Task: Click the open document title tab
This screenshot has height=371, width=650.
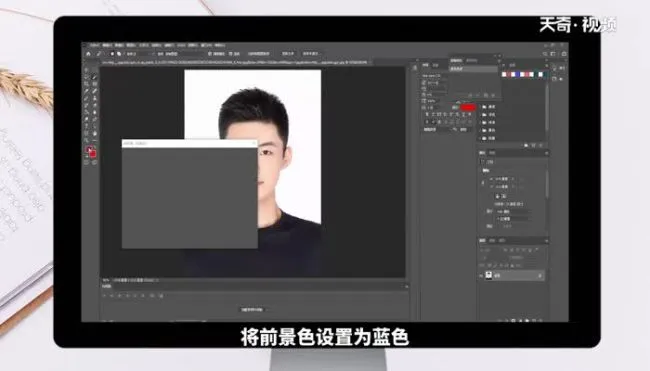Action: pos(235,62)
